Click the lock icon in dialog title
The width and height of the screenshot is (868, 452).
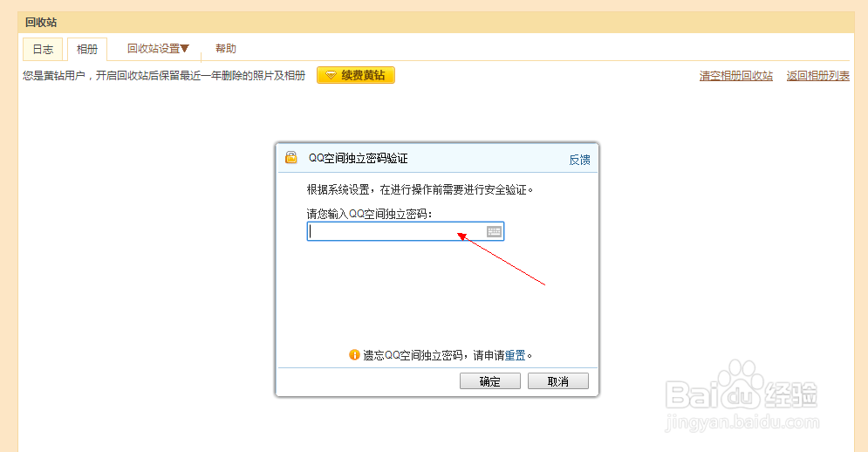click(x=291, y=158)
